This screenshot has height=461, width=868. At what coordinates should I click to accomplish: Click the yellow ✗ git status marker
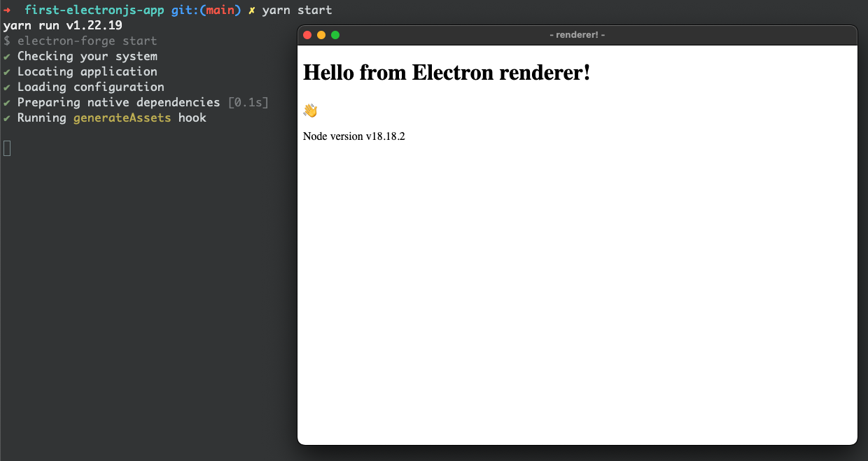[252, 10]
